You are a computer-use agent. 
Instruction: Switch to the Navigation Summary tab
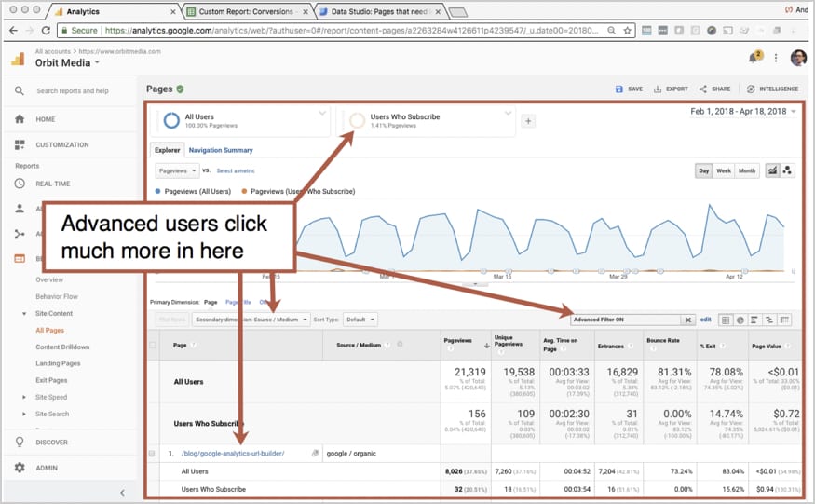(221, 150)
